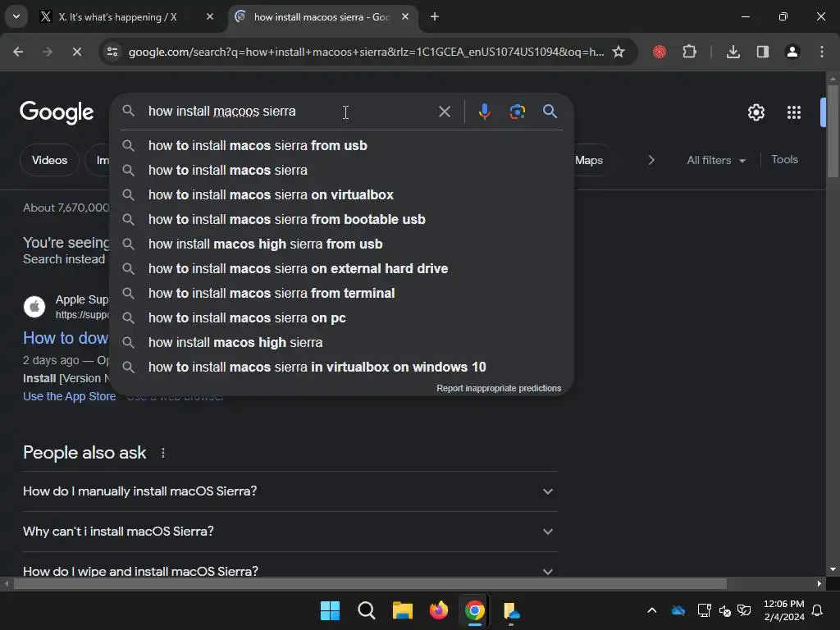The height and width of the screenshot is (630, 840).
Task: Show more search filter chips arrow
Action: tap(651, 160)
